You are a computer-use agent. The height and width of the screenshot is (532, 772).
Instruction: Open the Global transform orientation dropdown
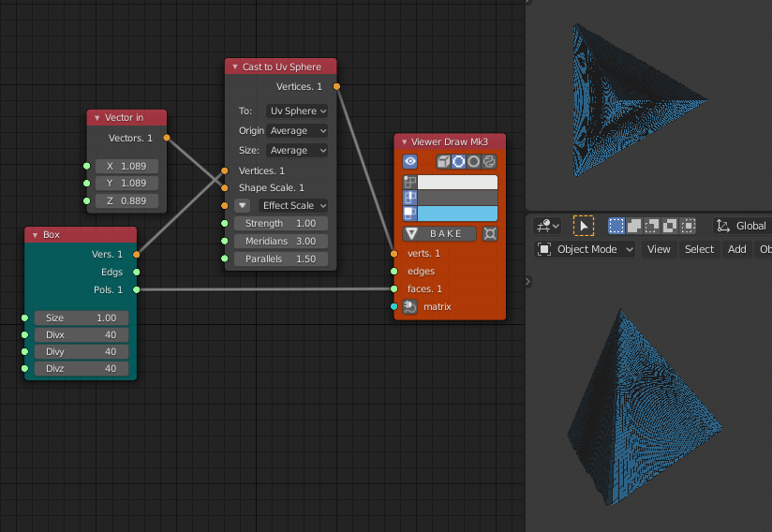tap(742, 226)
